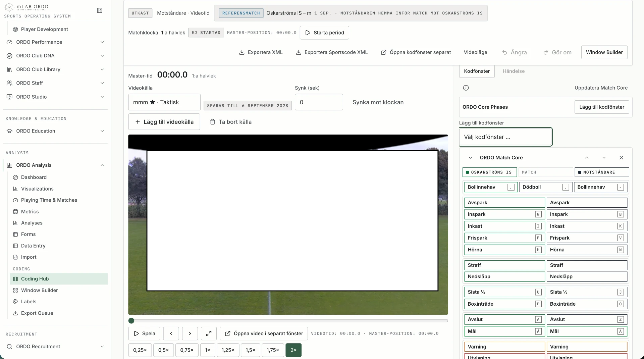Set playback speed to 1,5×
Screen dimensions: 644x359
point(250,350)
